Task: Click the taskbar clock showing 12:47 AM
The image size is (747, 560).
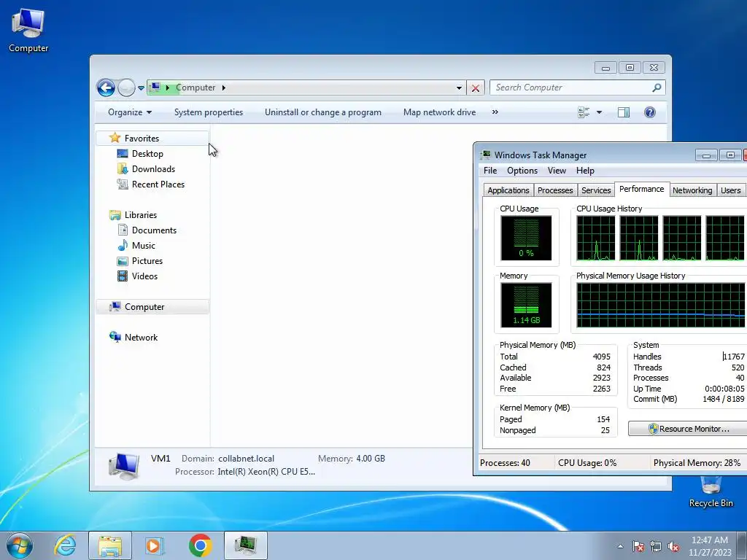Action: [709, 546]
